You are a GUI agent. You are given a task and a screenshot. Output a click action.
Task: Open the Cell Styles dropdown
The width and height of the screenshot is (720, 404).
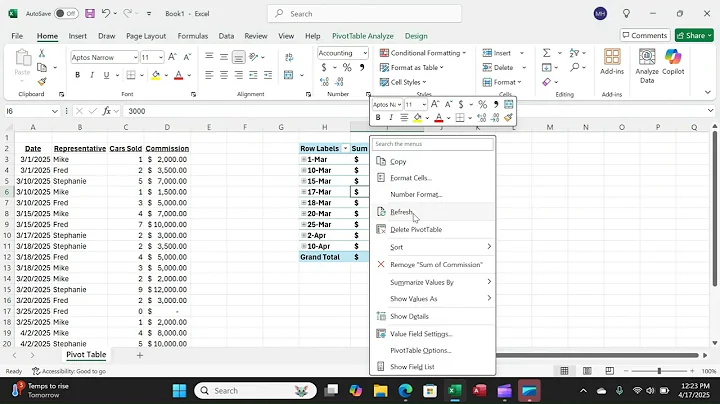(403, 82)
